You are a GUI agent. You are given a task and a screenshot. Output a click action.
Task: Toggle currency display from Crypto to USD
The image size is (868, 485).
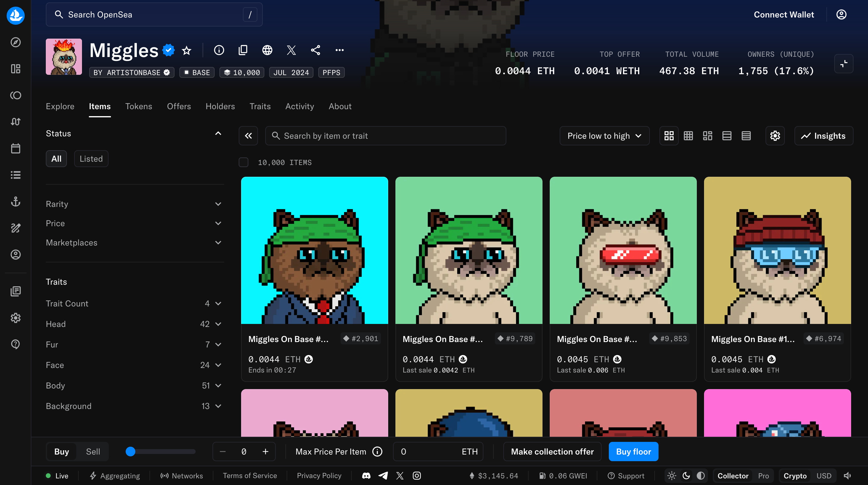click(x=823, y=476)
